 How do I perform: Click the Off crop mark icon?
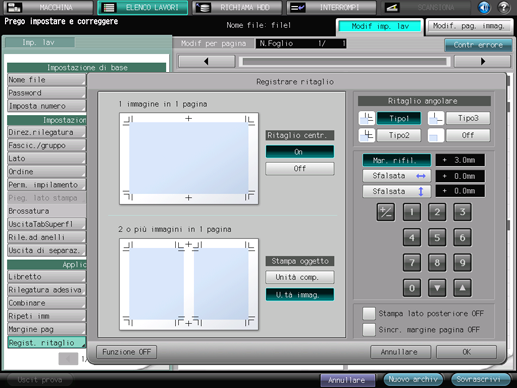tap(436, 135)
